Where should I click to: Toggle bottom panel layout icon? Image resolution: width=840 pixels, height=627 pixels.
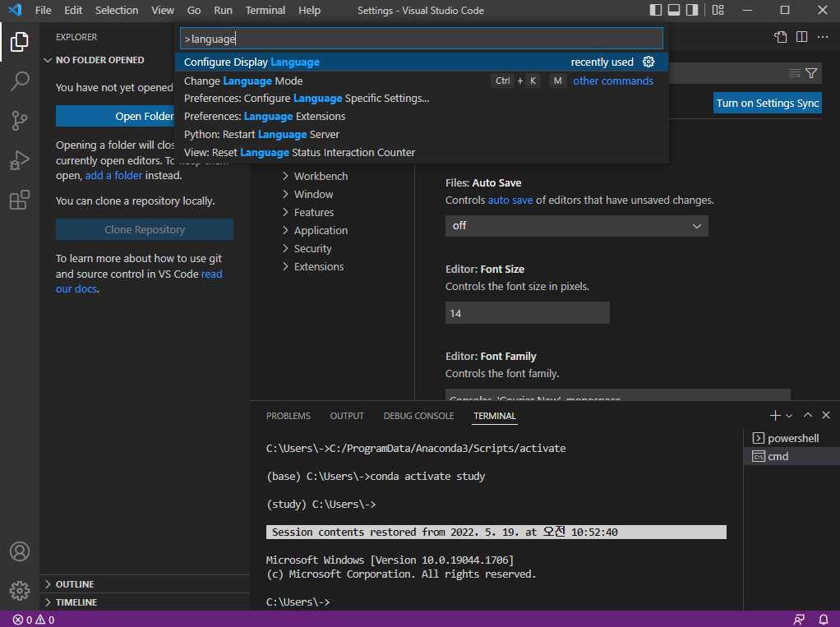[674, 10]
